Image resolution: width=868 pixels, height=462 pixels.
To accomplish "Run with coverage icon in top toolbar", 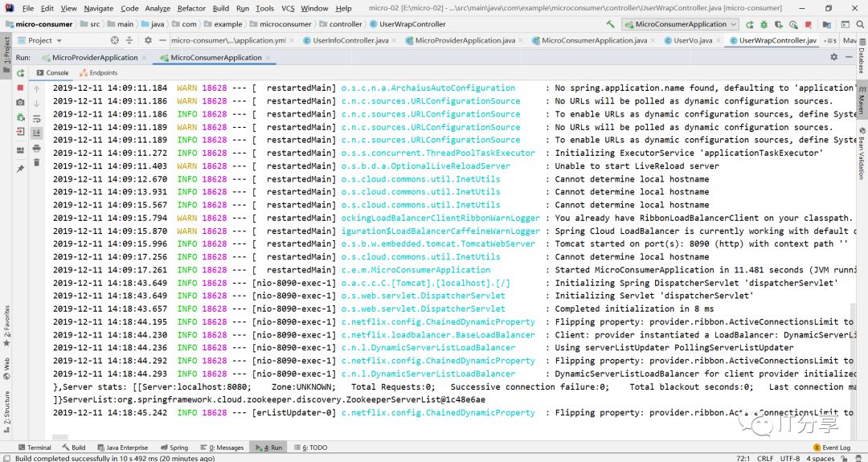I will [779, 24].
